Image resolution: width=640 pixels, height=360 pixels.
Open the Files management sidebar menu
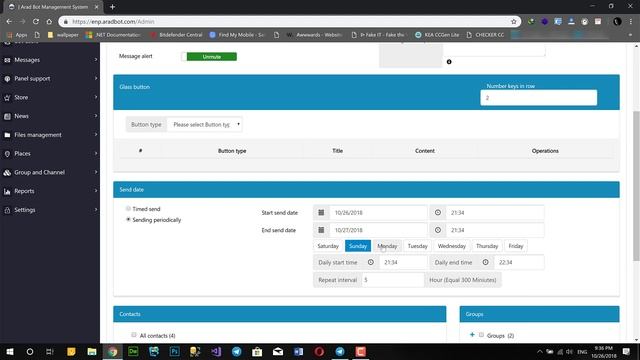tap(50, 135)
